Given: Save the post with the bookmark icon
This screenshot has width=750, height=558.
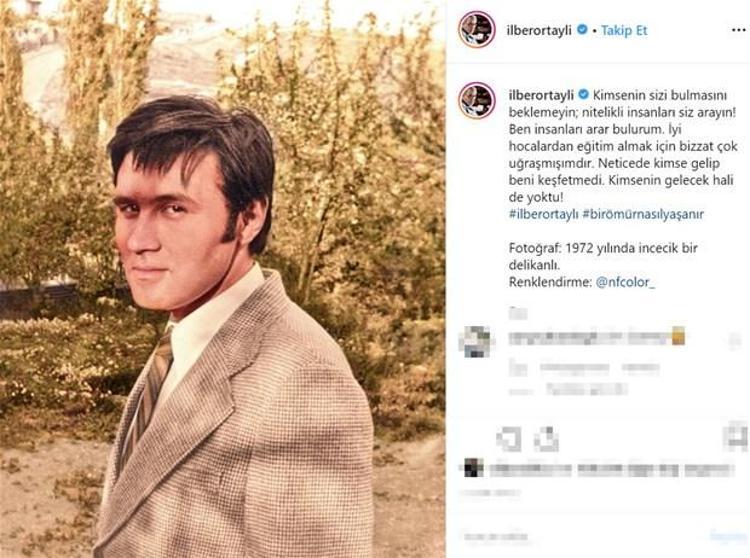Looking at the screenshot, I should (737, 437).
